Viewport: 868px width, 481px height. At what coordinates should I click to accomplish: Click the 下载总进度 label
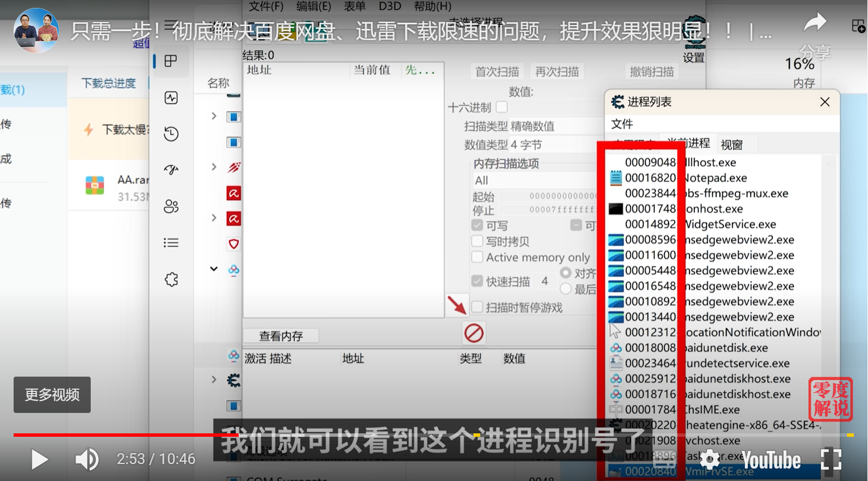[x=109, y=83]
